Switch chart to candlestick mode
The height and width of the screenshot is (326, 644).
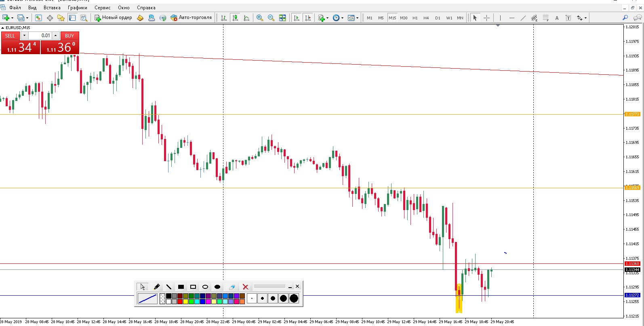(235, 18)
